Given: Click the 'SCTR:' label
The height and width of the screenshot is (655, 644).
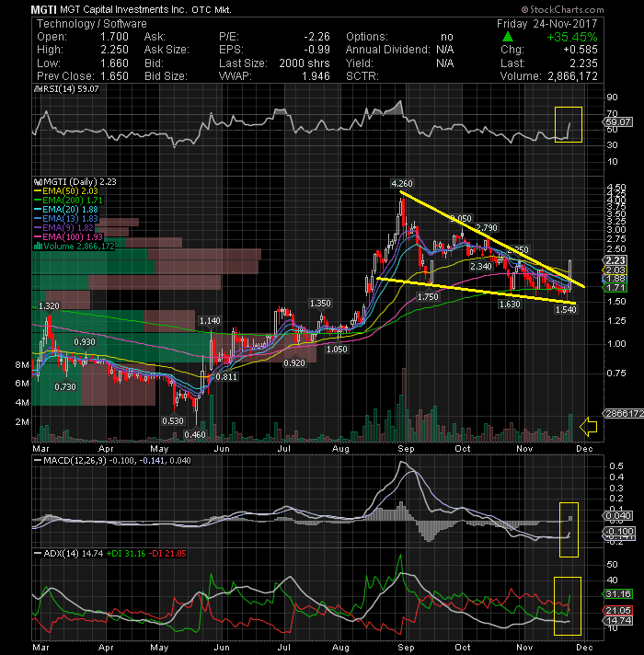Looking at the screenshot, I should tap(362, 76).
